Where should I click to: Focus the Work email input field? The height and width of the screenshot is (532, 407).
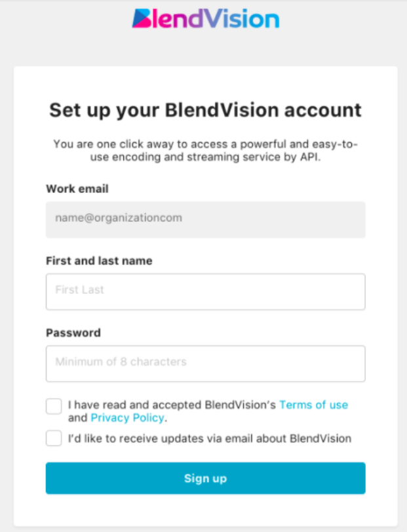pyautogui.click(x=205, y=219)
